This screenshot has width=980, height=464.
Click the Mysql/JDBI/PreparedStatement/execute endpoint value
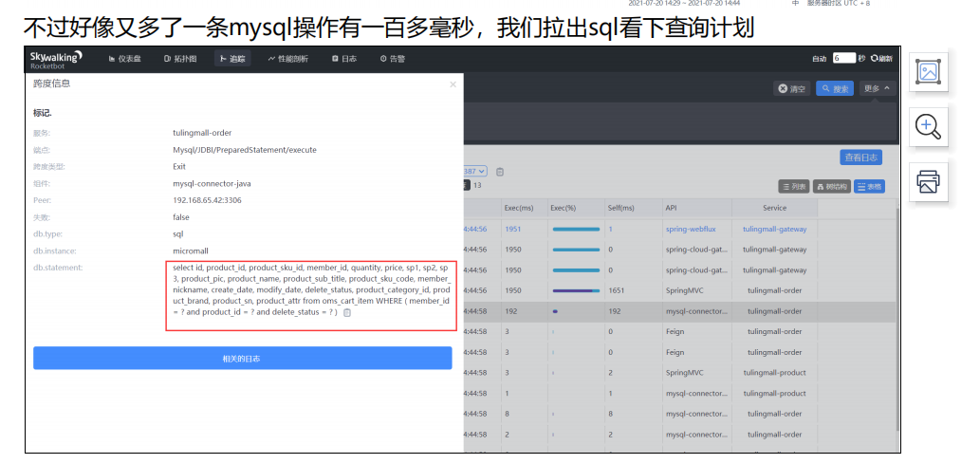click(245, 150)
